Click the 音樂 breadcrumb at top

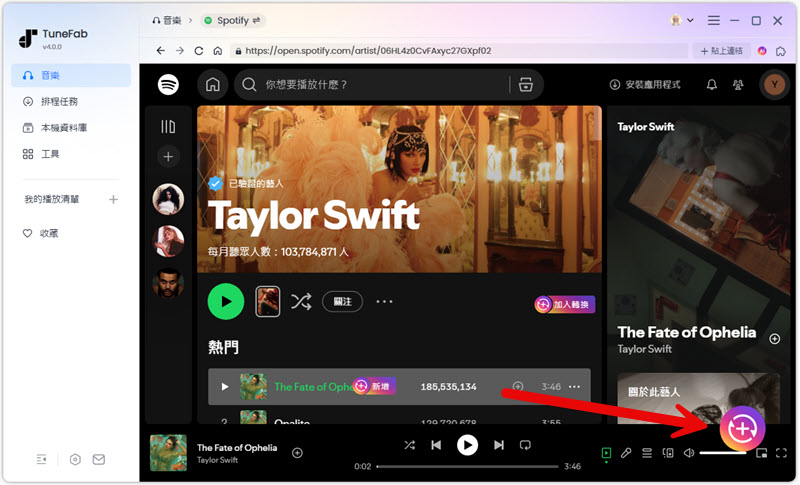point(167,20)
